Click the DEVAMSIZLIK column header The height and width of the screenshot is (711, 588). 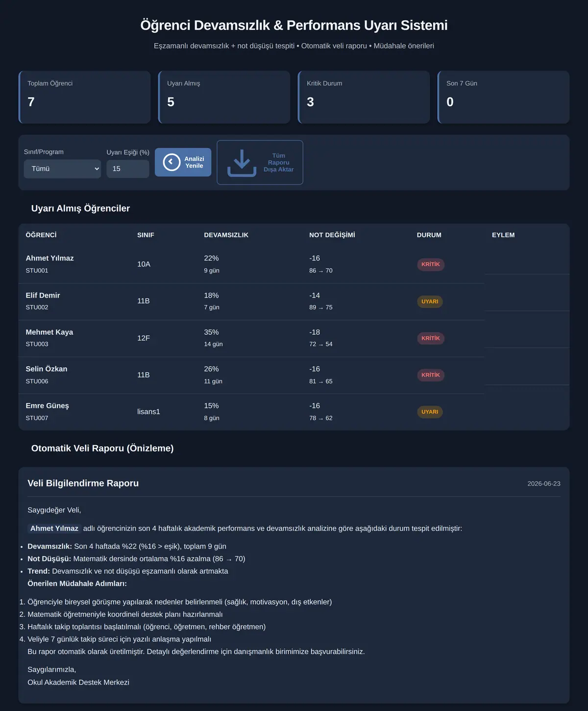[226, 235]
